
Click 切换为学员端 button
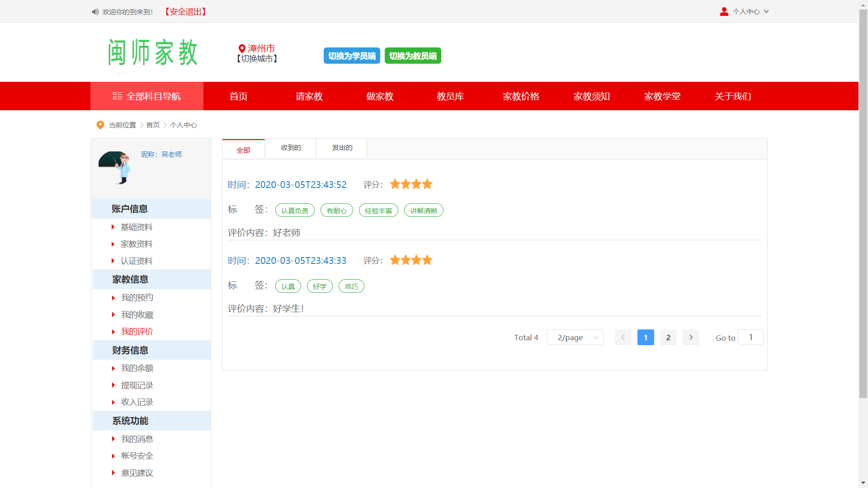[352, 56]
